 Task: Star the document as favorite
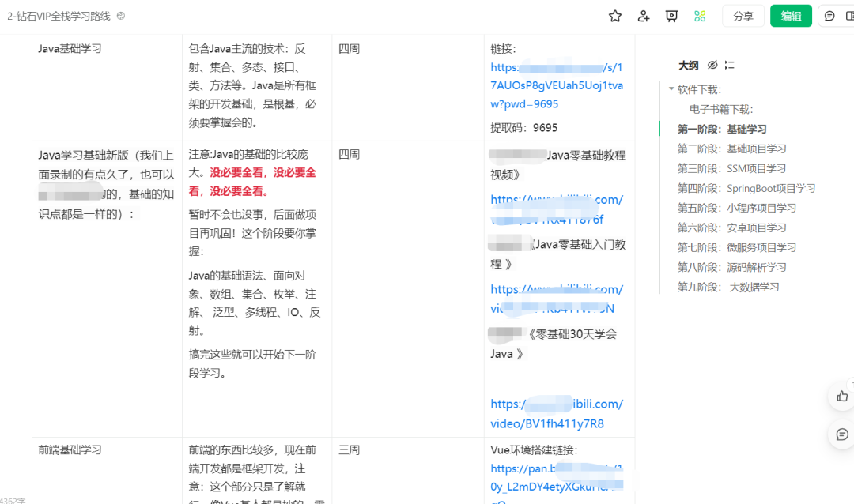point(614,16)
